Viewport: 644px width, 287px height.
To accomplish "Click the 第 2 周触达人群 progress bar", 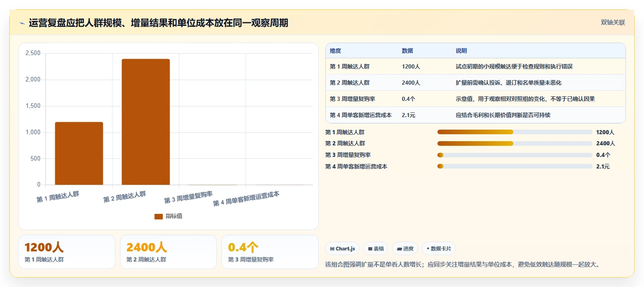I will tap(515, 143).
